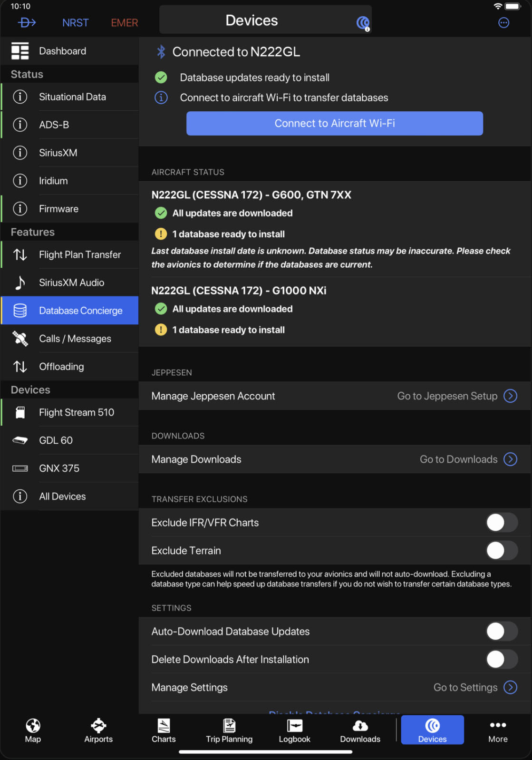Open the more options ellipsis circle icon
This screenshot has height=760, width=532.
[503, 23]
